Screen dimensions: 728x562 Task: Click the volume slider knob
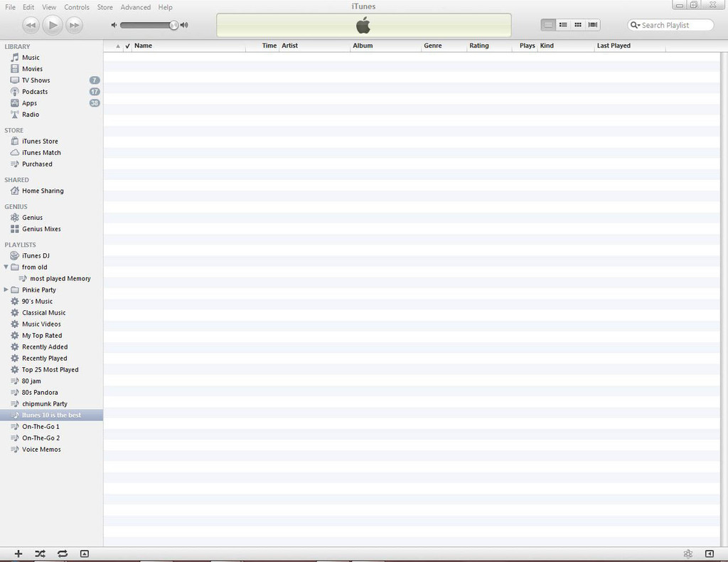pos(173,25)
